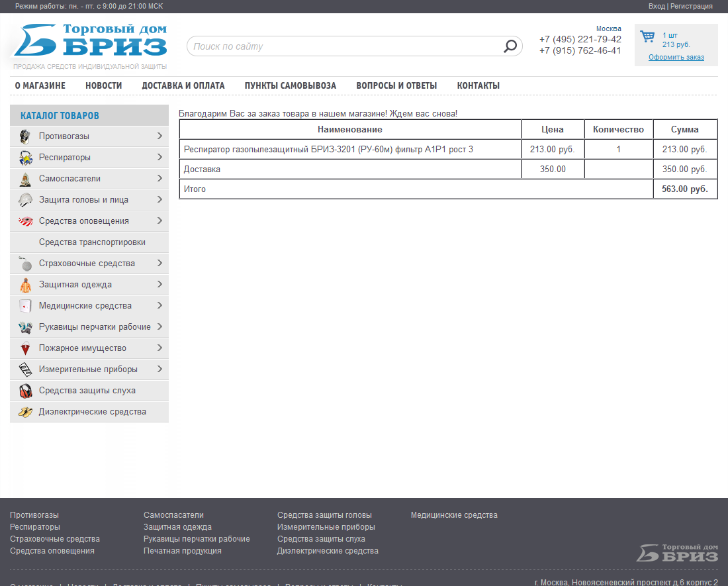Go to ДОСТАВКА И ОПЛАТА page

[183, 86]
